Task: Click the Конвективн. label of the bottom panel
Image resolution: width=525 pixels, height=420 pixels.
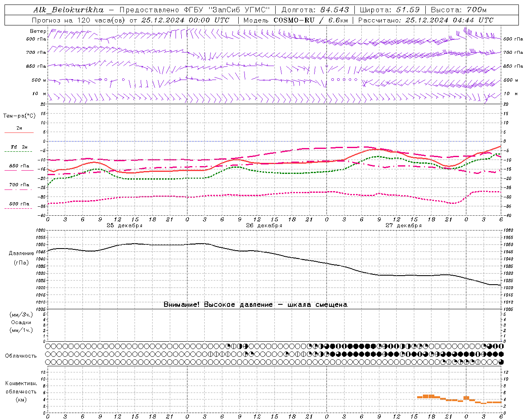Action: pos(21,383)
